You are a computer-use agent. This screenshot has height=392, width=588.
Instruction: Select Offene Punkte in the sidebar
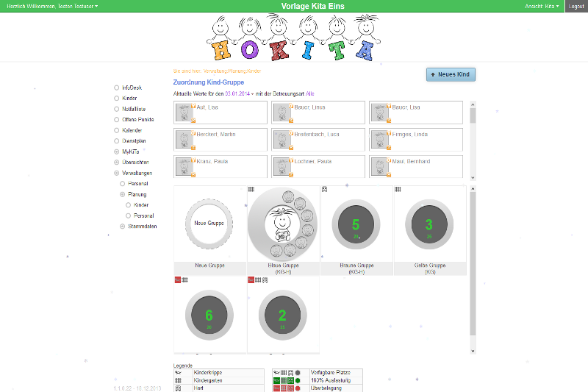coord(137,120)
